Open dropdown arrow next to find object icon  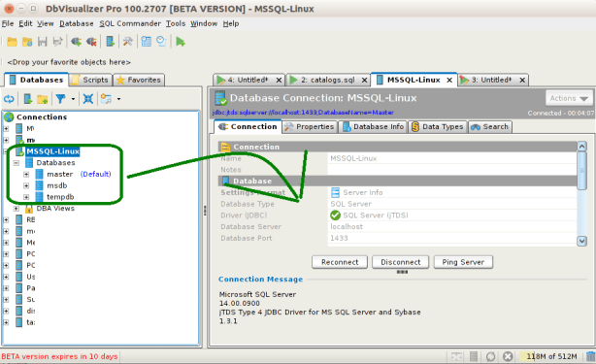[118, 99]
